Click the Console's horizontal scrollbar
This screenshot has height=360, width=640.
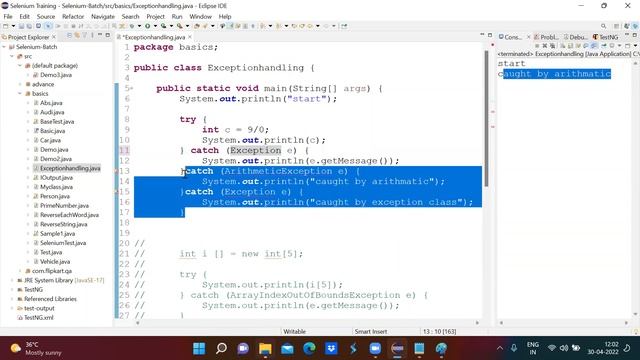point(563,323)
